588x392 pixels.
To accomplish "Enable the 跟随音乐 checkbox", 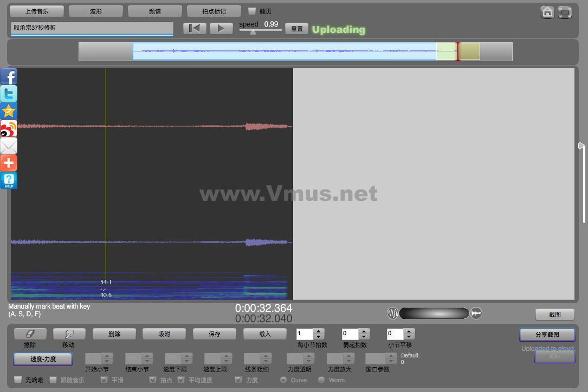I will coord(53,380).
